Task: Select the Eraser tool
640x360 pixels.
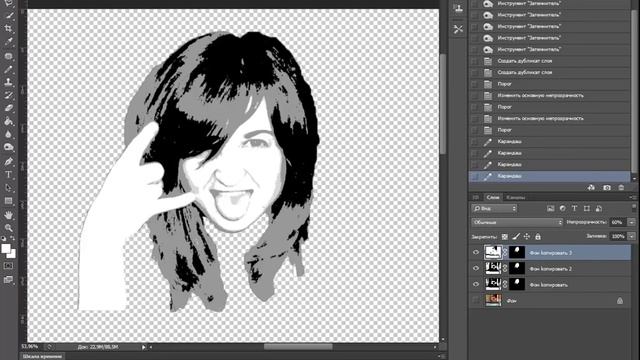Action: pyautogui.click(x=8, y=108)
